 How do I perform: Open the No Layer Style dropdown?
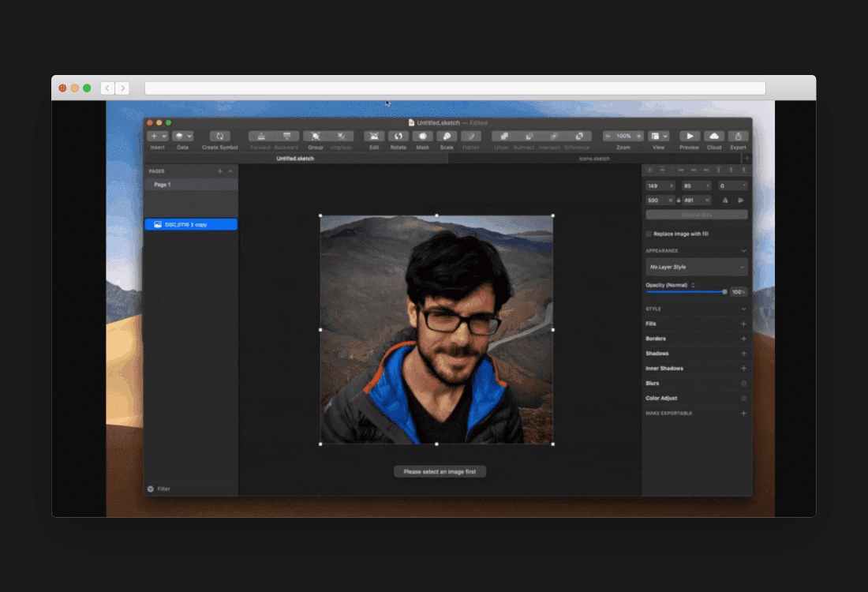click(695, 267)
